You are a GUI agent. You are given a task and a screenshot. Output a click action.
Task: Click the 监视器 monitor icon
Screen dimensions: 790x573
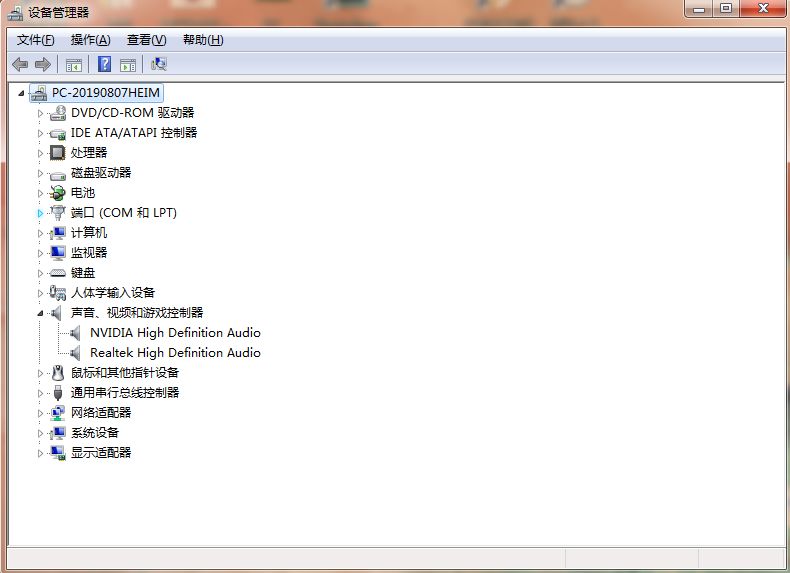[58, 253]
